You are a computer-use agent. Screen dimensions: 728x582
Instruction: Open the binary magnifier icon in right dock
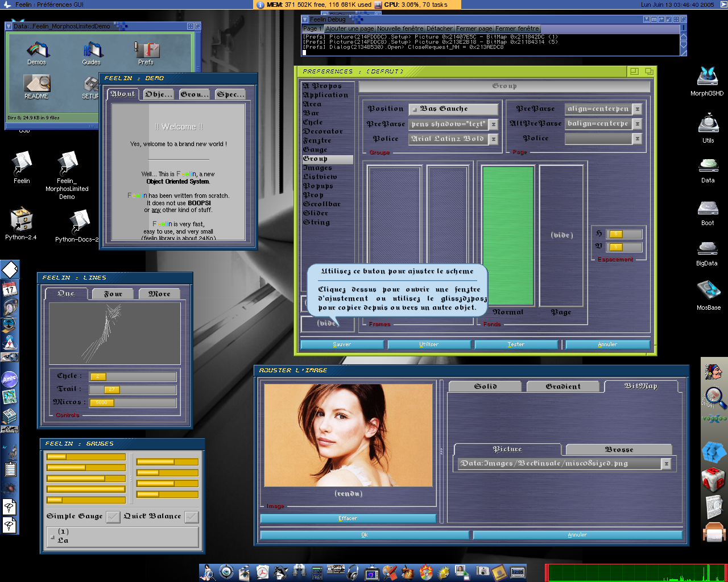pyautogui.click(x=714, y=398)
